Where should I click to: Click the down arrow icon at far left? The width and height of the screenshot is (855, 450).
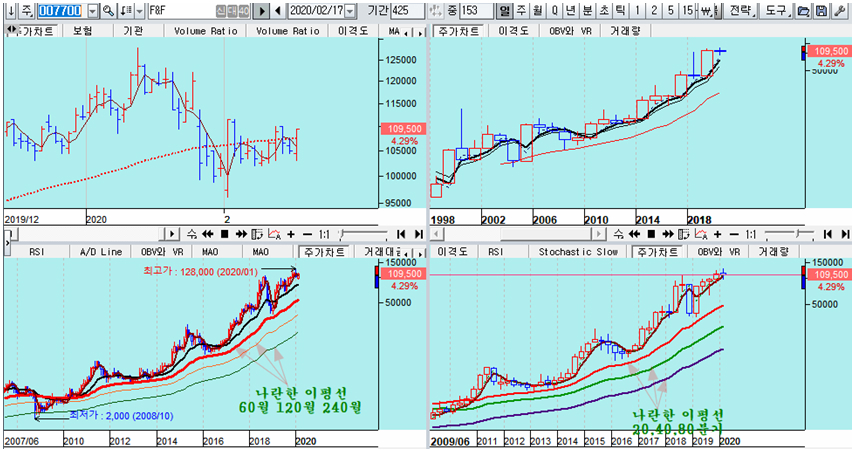(x=9, y=11)
